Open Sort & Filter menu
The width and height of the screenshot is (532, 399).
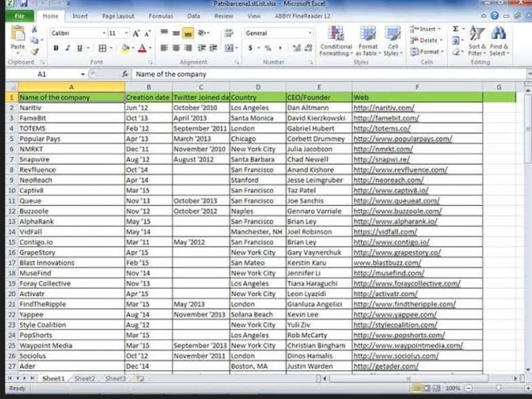[x=477, y=41]
